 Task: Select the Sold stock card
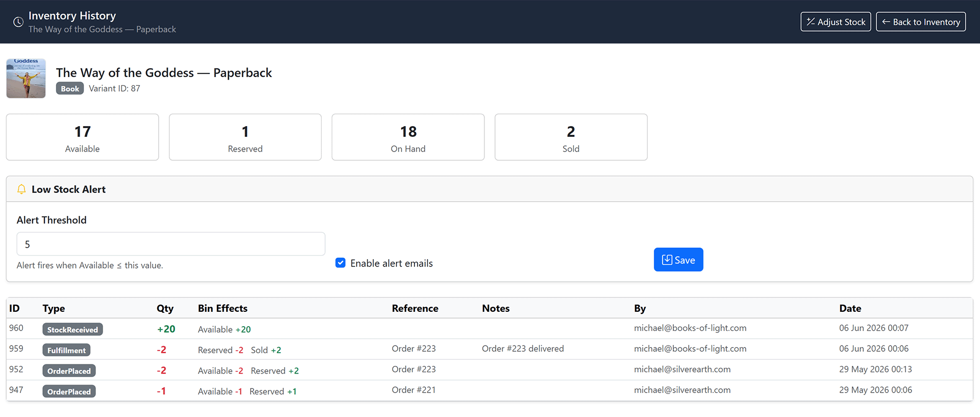pyautogui.click(x=571, y=137)
